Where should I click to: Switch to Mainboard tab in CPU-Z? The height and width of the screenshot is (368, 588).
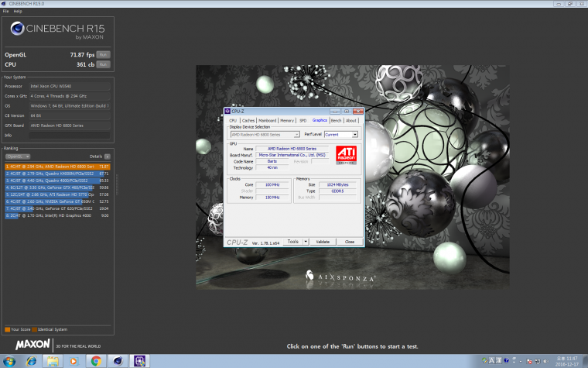(268, 121)
